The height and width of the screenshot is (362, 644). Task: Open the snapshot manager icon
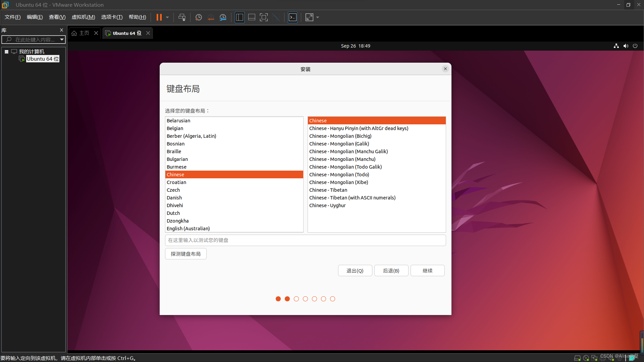pyautogui.click(x=223, y=17)
